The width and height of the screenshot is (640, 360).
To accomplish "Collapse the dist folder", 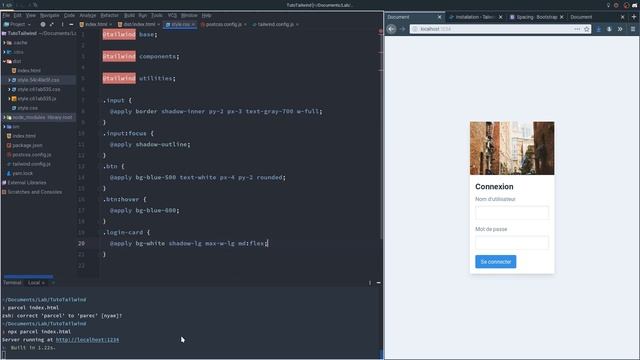I will (4, 61).
